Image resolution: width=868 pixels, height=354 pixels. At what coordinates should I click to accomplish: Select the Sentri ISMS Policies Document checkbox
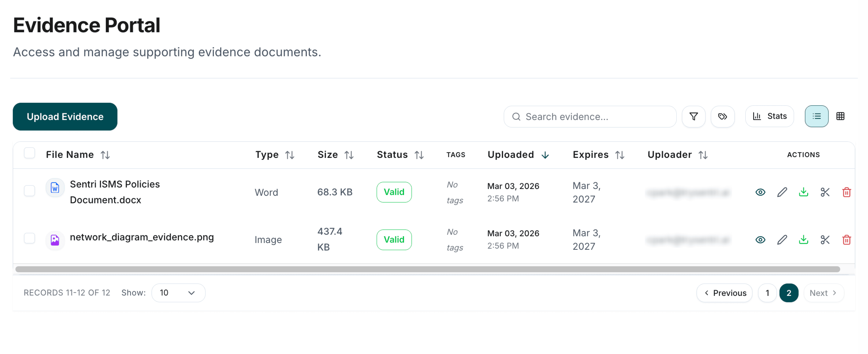30,191
